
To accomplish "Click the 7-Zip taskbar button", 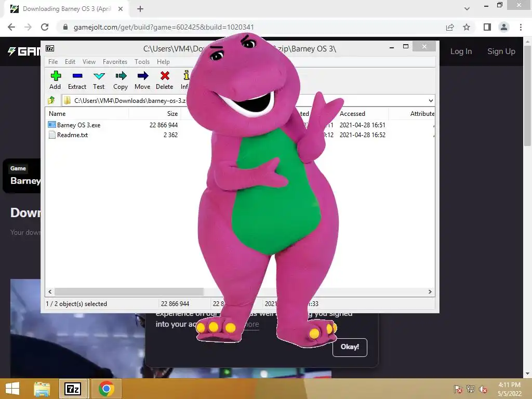I will (73, 389).
